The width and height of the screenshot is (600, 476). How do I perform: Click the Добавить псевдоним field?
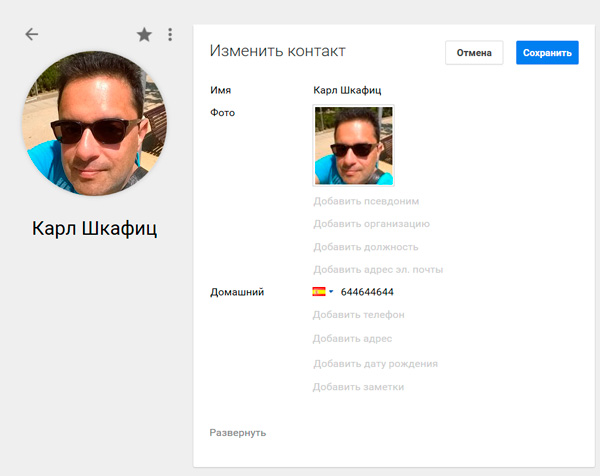pos(366,201)
